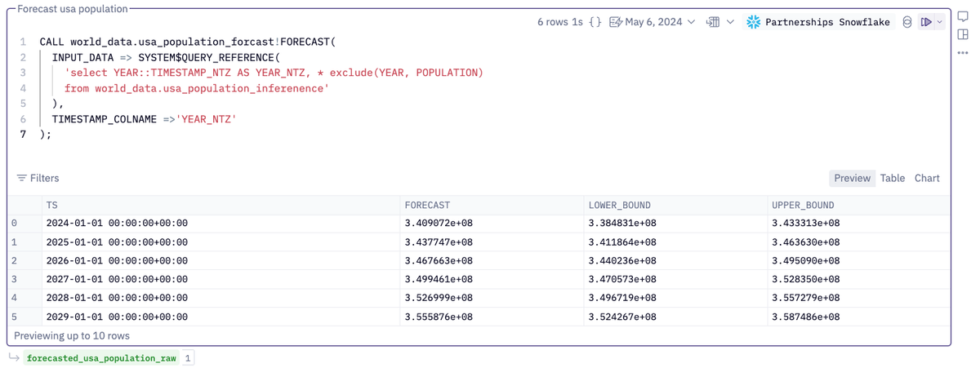This screenshot has width=980, height=368.
Task: Click the Previewing up to 10 rows text
Action: point(72,335)
